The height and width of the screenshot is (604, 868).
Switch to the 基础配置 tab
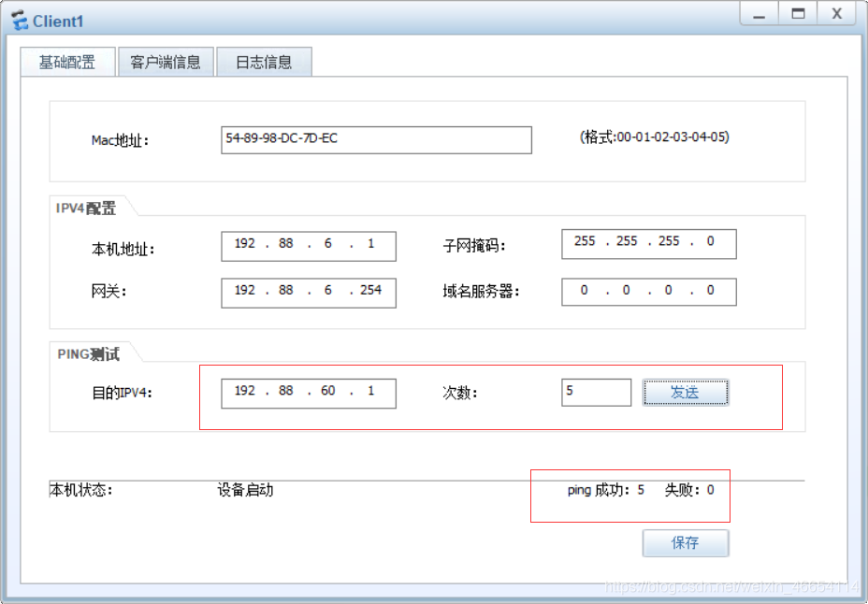67,62
